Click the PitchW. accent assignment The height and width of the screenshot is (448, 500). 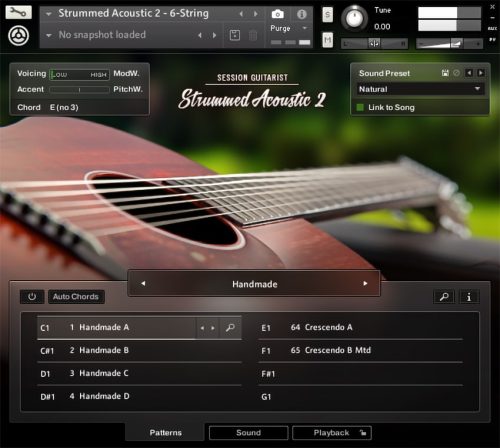128,89
